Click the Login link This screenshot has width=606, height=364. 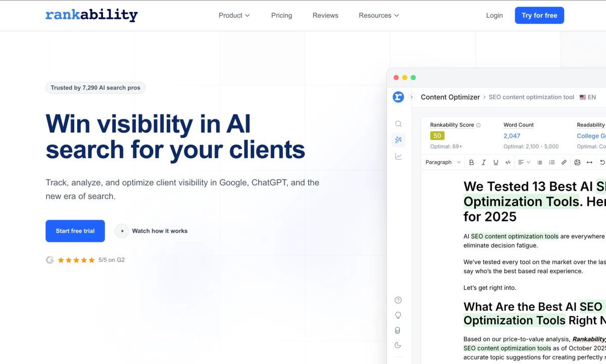pyautogui.click(x=494, y=15)
